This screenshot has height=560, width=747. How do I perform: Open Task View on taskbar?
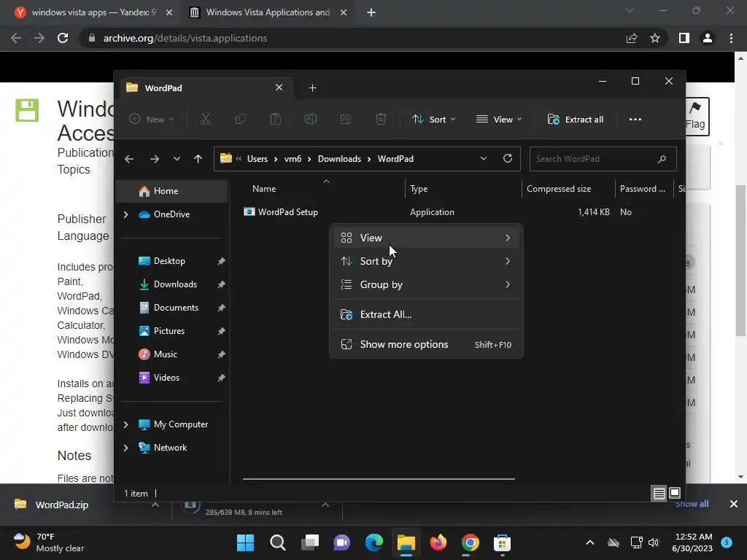310,542
